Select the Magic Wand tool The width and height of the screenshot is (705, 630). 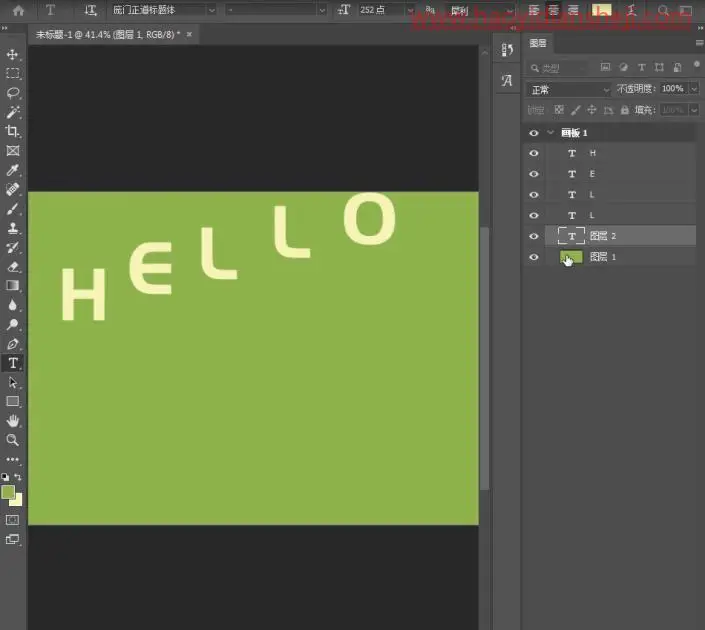coord(13,112)
